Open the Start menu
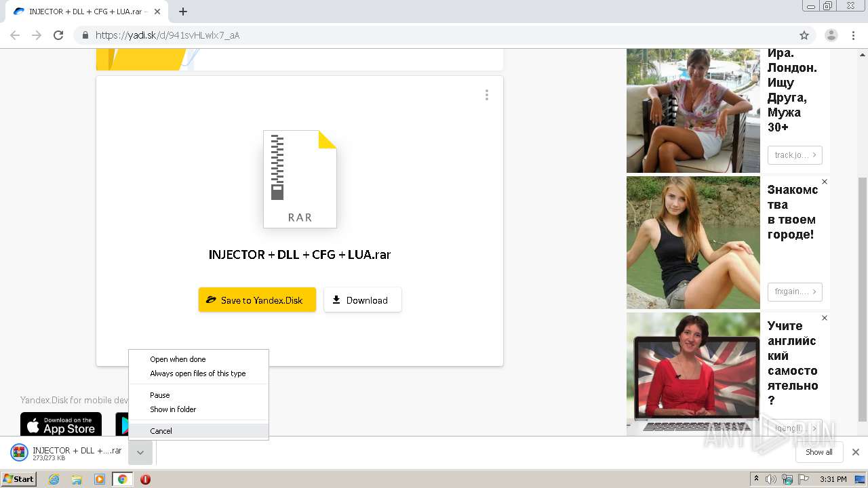Image resolution: width=868 pixels, height=488 pixels. click(x=18, y=479)
